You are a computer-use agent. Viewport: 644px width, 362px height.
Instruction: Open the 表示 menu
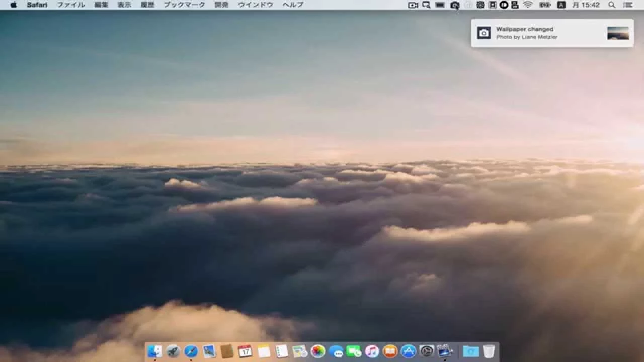point(124,5)
